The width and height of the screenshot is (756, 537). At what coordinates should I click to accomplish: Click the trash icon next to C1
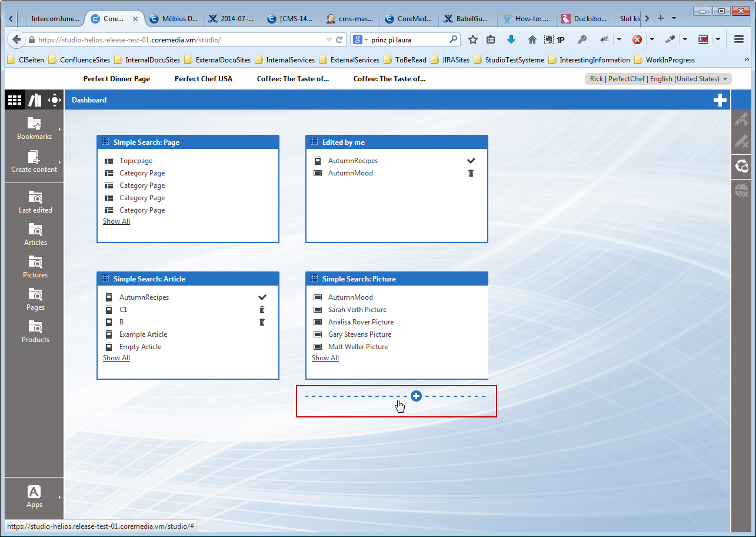[x=262, y=310]
